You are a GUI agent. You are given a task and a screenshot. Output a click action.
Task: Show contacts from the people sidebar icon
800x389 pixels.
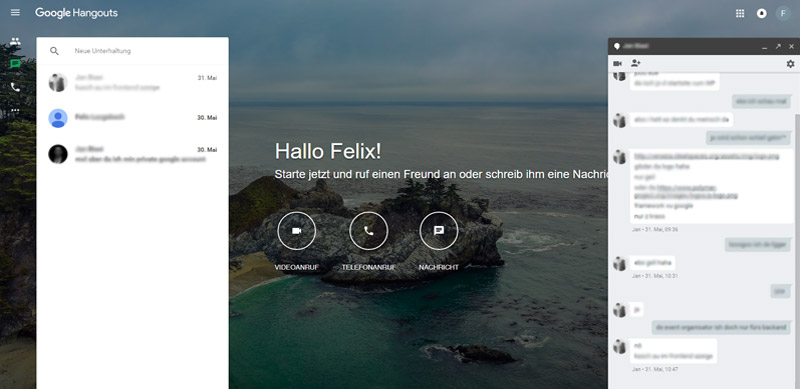[15, 42]
